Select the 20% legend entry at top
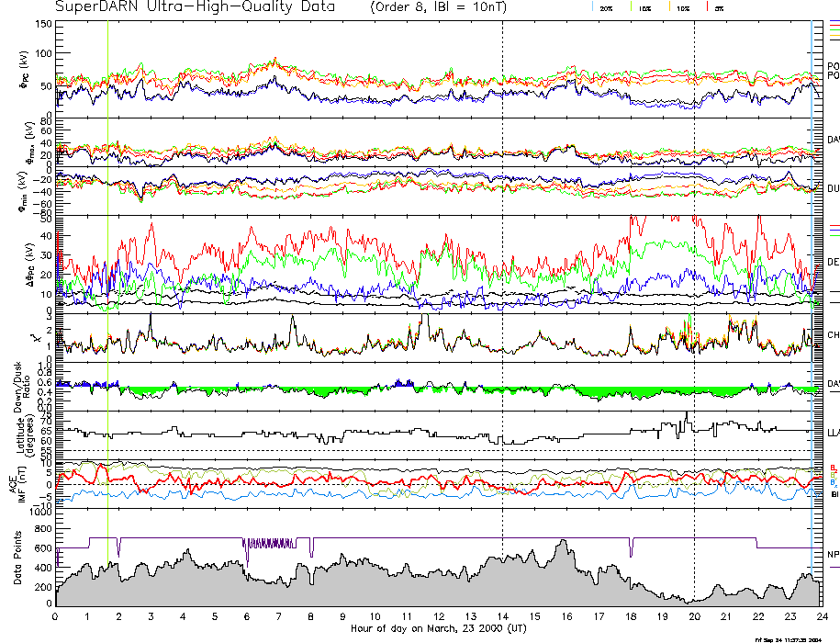The height and width of the screenshot is (643, 840). coord(607,7)
